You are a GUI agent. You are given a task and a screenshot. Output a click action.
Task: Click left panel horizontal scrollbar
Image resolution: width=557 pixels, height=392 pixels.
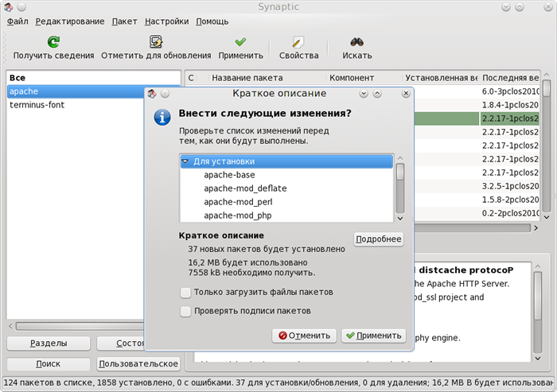click(x=80, y=325)
